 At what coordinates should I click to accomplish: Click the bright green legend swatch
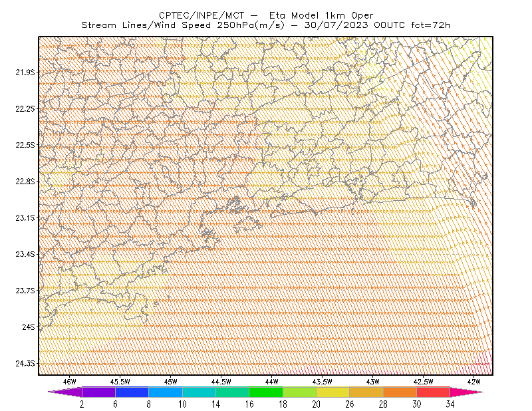(x=266, y=392)
